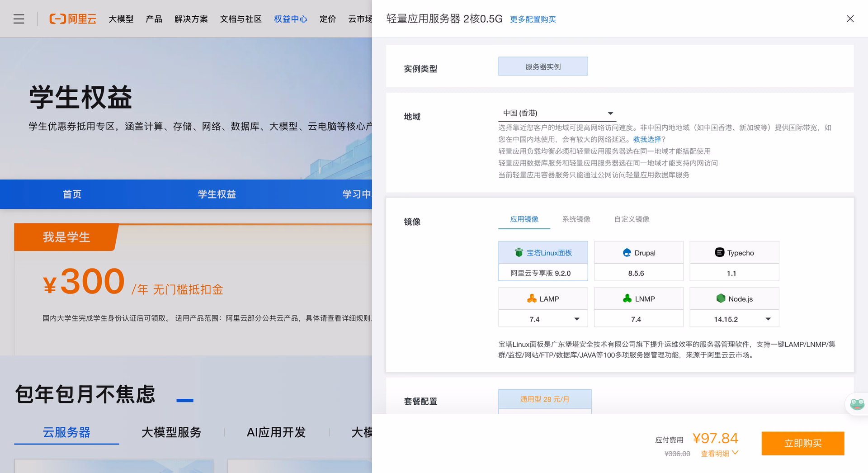Select the 宝塔Linux面板 image option
This screenshot has width=868, height=473.
pos(543,252)
